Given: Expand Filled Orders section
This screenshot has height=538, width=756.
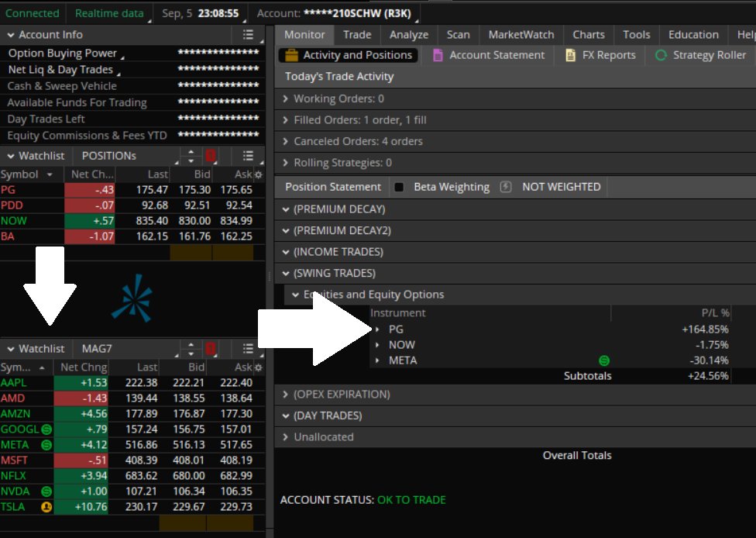Looking at the screenshot, I should click(285, 119).
